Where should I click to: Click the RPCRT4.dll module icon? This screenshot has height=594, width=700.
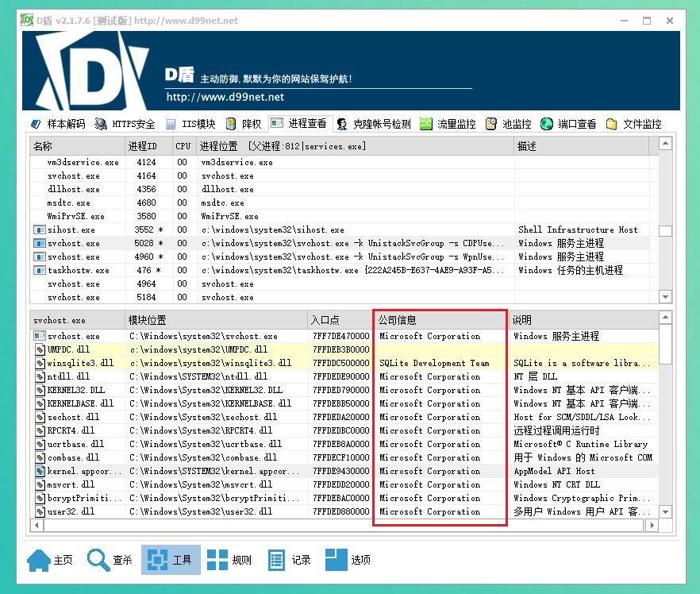[x=40, y=430]
